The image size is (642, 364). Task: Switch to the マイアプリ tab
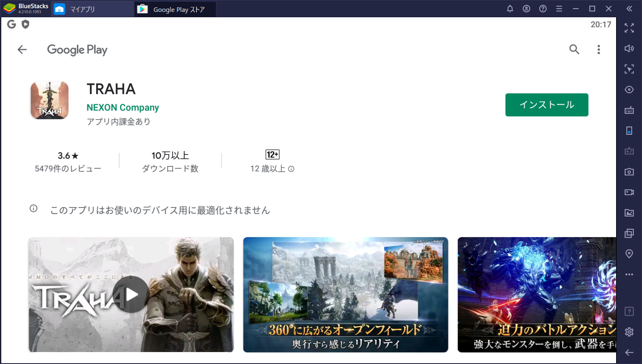(x=92, y=9)
